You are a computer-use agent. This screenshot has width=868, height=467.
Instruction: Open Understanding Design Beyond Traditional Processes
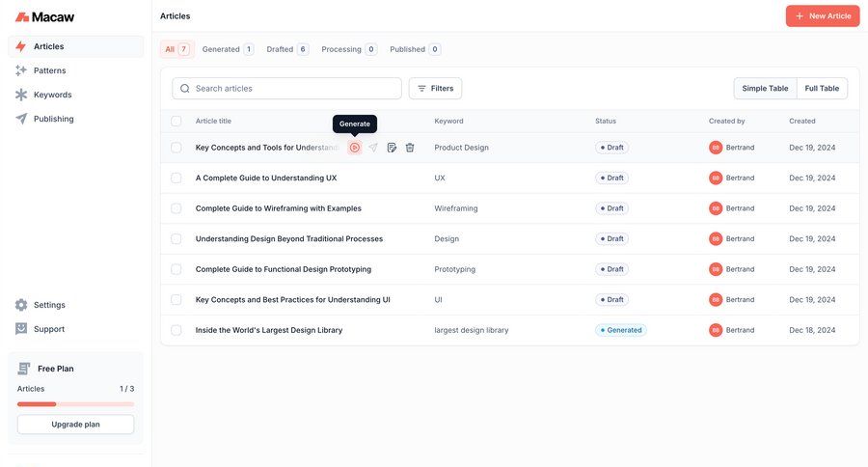click(x=289, y=238)
